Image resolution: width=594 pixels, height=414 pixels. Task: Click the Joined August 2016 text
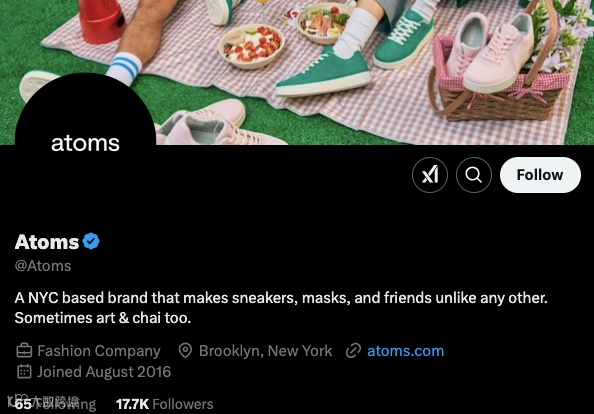[x=104, y=372]
